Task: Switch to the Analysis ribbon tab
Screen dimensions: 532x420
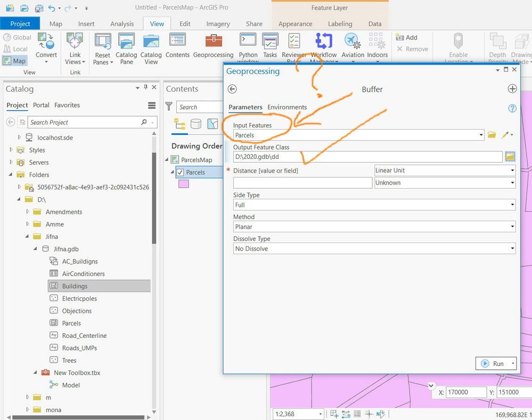Action: coord(122,24)
